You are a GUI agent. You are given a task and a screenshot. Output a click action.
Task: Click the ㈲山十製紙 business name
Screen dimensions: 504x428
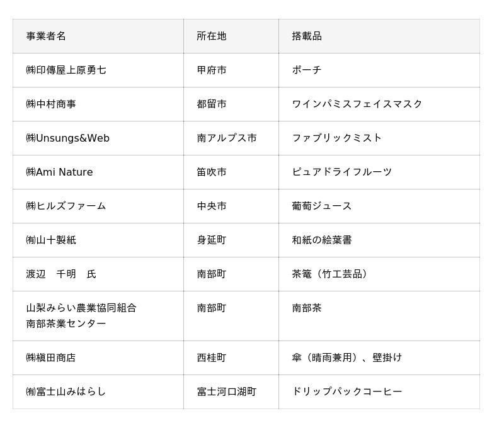(x=51, y=240)
